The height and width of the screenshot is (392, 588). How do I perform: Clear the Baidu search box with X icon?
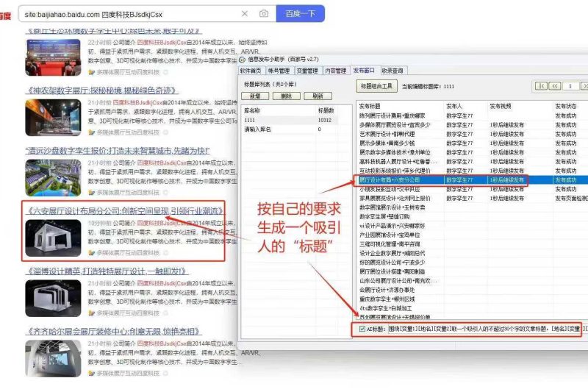pos(245,14)
